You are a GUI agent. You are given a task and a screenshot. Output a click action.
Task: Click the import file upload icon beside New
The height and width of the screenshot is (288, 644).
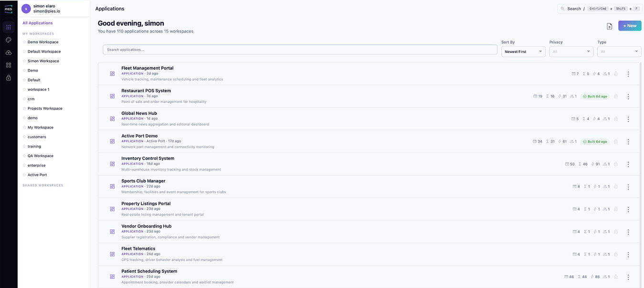pos(609,26)
